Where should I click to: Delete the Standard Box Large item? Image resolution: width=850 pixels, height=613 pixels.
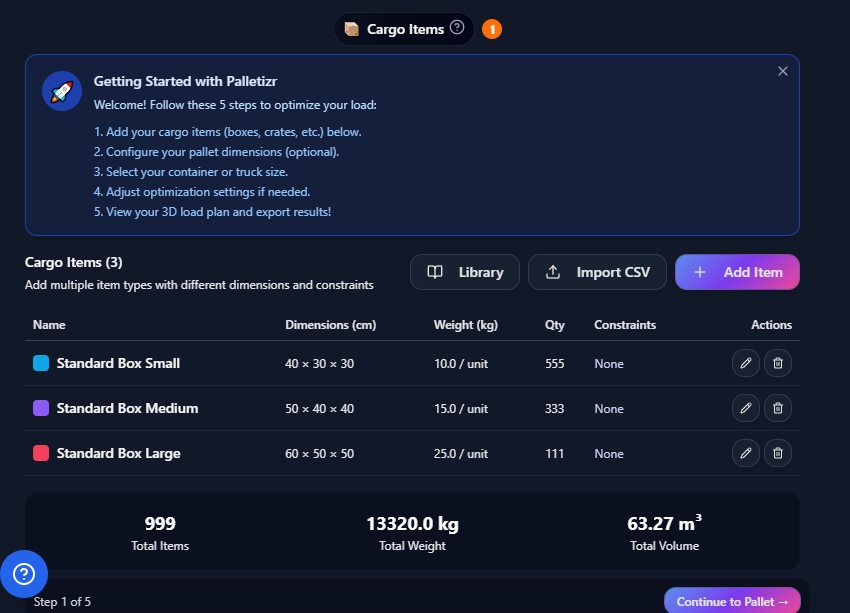pos(778,453)
